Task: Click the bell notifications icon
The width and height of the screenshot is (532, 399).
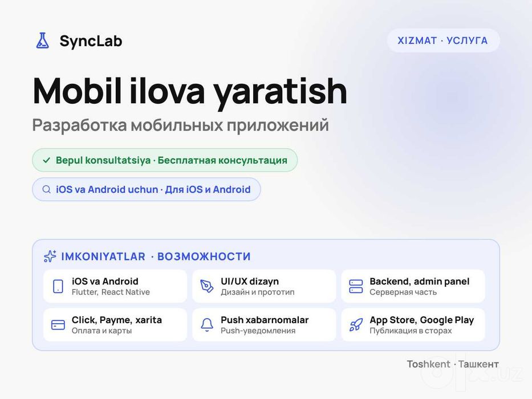Action: pos(207,325)
